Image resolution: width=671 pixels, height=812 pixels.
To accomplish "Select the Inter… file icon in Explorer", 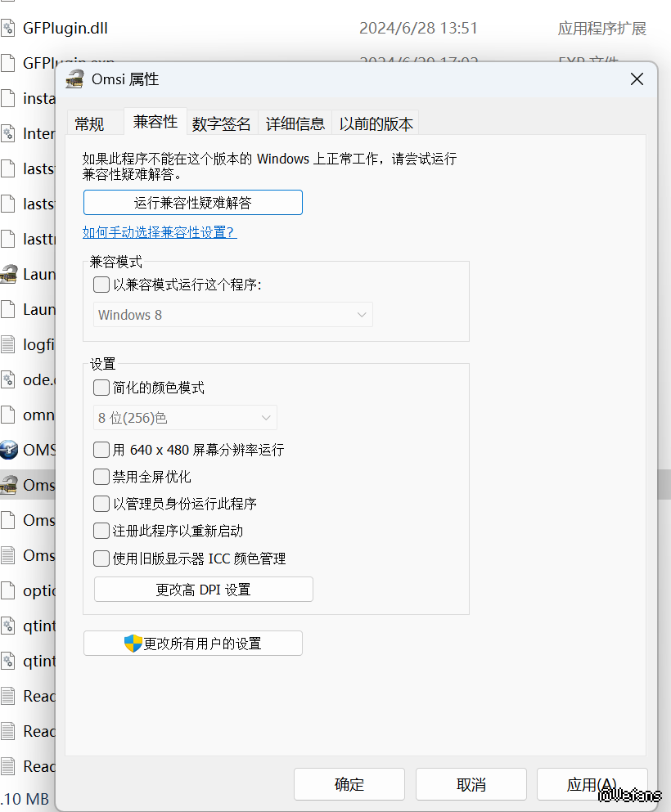I will coord(7,133).
